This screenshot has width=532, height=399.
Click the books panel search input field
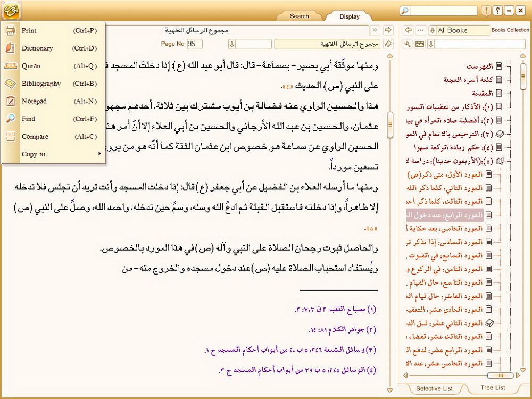(x=480, y=44)
